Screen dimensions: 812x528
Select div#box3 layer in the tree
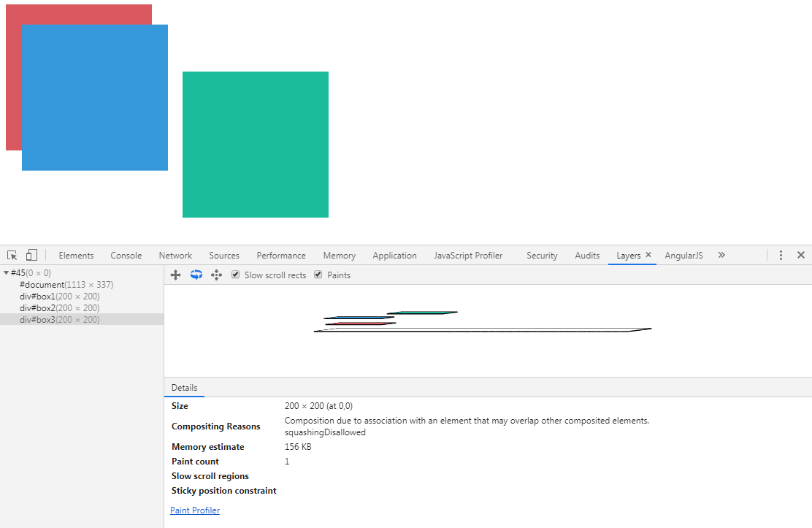(x=82, y=320)
